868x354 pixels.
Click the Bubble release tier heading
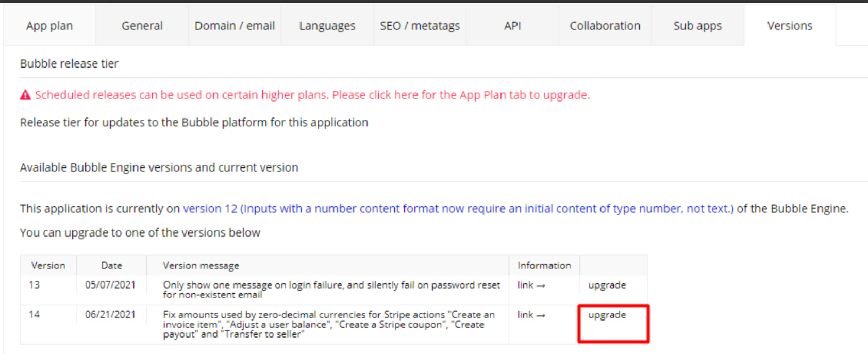pyautogui.click(x=69, y=63)
